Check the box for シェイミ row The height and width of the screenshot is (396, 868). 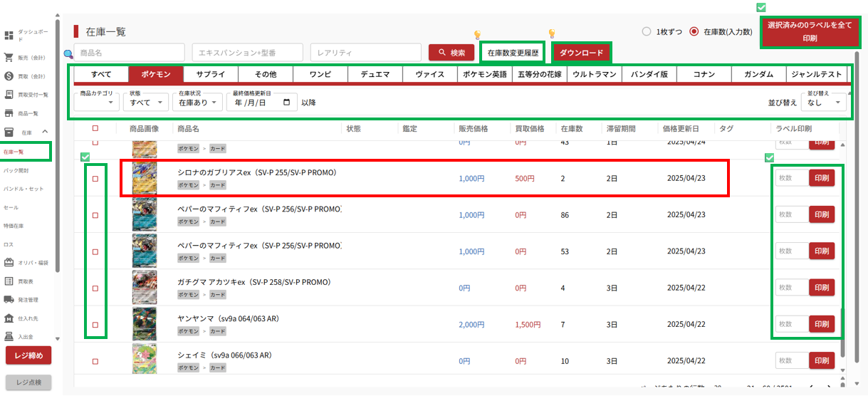[95, 360]
